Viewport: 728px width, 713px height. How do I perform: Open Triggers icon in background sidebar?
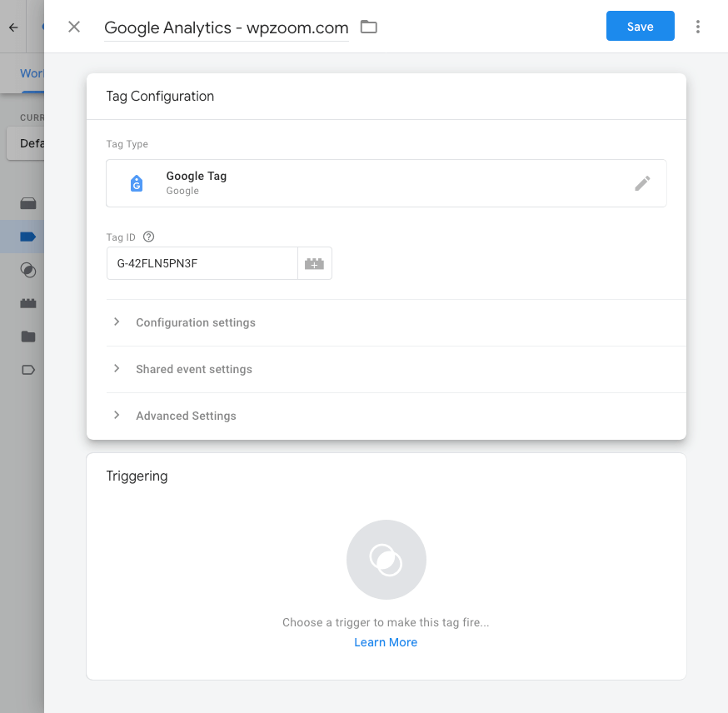pyautogui.click(x=28, y=270)
